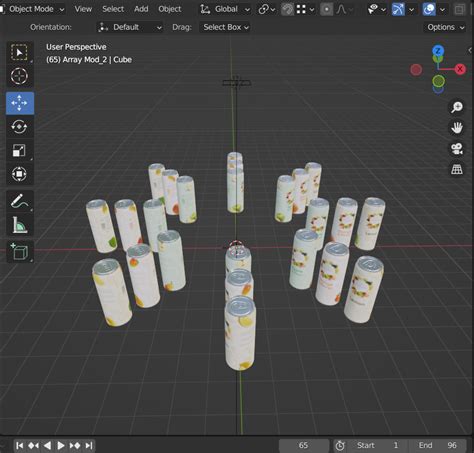Select the Transform tool
The image size is (474, 453).
pos(20,174)
